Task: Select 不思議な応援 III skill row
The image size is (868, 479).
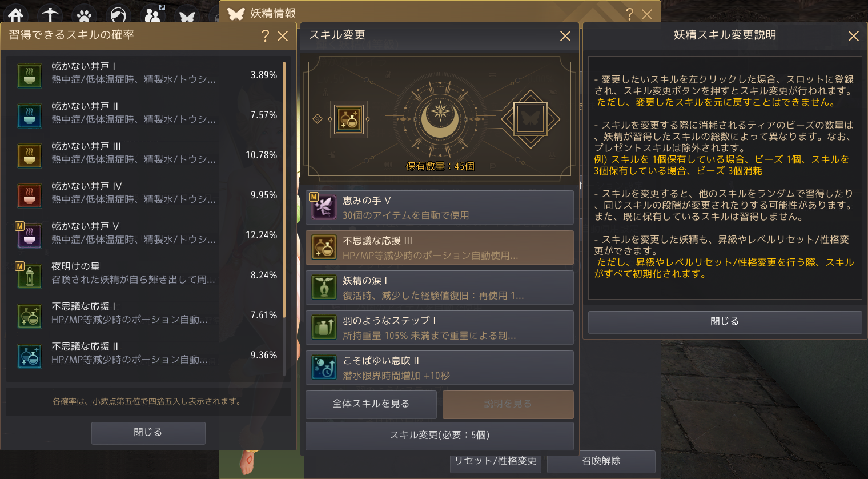Action: [440, 248]
